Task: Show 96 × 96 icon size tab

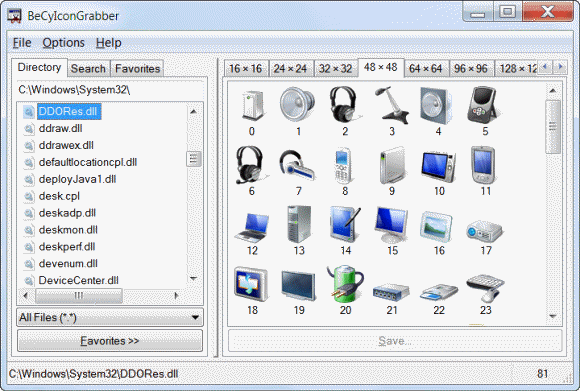Action: (x=471, y=68)
